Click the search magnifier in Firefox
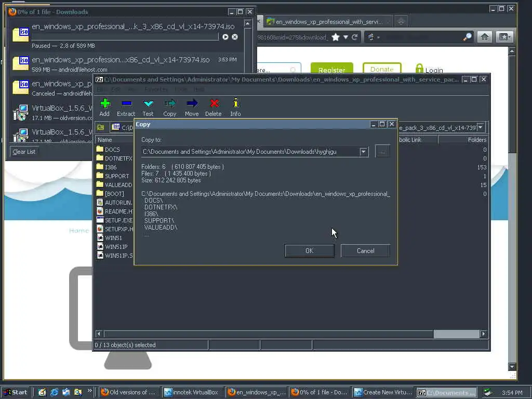Viewport: 532px width, 399px height. [468, 37]
